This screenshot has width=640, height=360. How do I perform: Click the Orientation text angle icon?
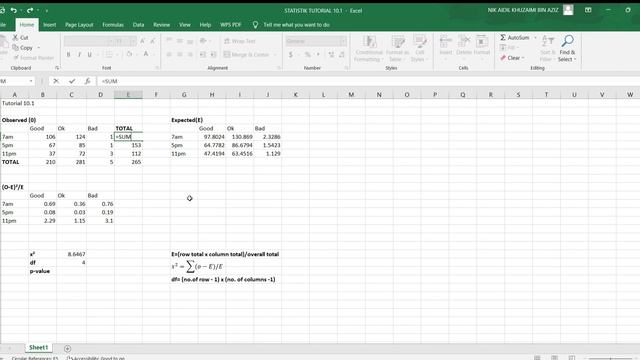203,41
